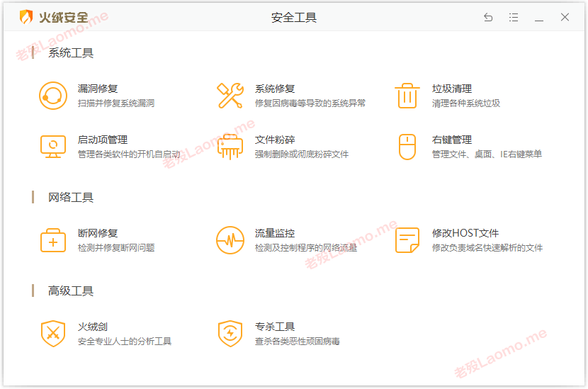Click the 流量监控 pulse circle icon

click(230, 240)
